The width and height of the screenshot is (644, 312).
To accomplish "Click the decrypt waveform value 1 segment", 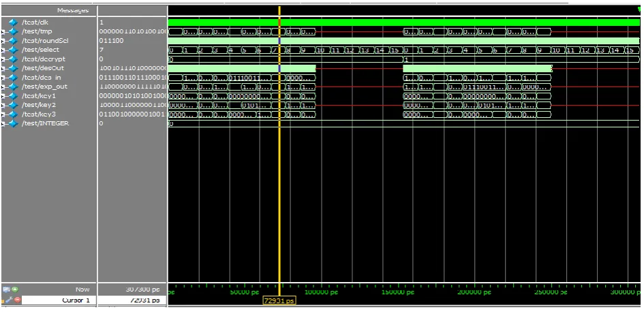I will 521,59.
